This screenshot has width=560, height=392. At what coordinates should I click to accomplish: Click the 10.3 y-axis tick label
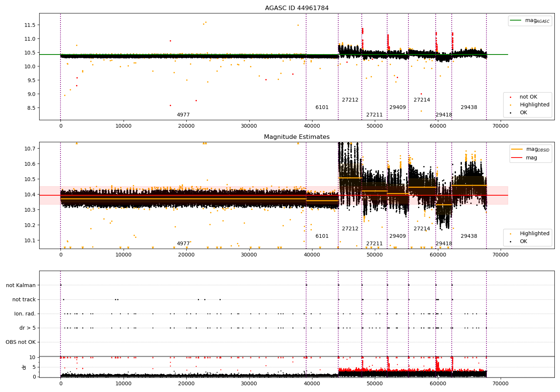click(30, 210)
